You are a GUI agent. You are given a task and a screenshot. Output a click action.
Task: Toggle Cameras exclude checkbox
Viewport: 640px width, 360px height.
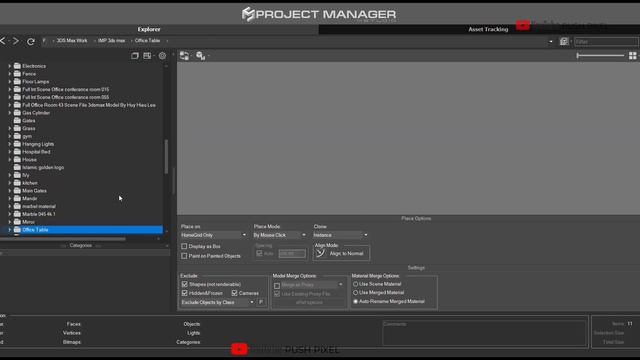234,293
